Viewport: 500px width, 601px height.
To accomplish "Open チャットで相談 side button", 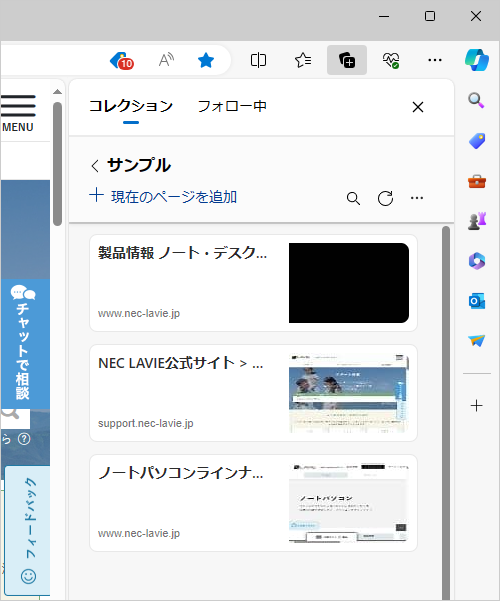I will [25, 344].
